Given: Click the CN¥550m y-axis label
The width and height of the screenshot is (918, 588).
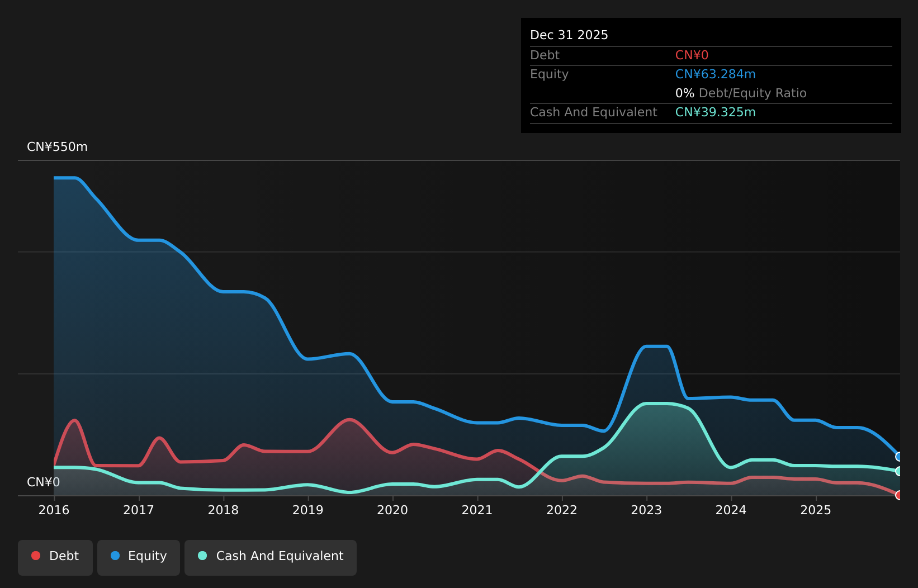Looking at the screenshot, I should (57, 147).
